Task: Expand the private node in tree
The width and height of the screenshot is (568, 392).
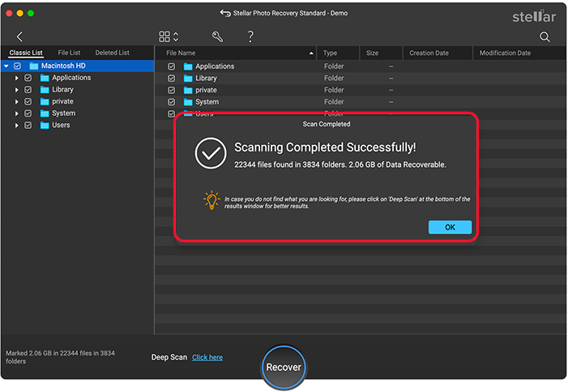Action: (x=17, y=102)
